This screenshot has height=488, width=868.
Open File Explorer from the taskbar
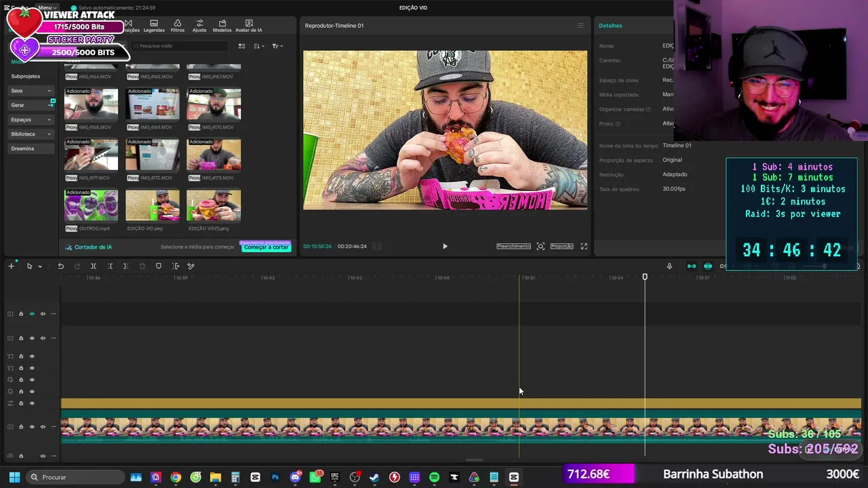tap(216, 477)
